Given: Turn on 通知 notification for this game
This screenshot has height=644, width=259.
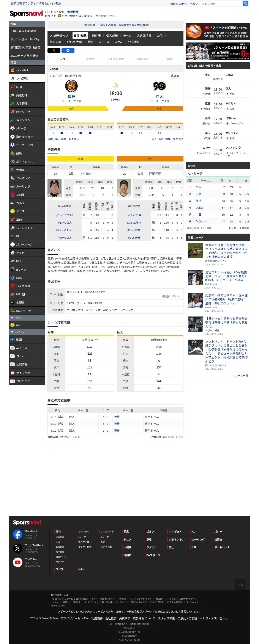Looking at the screenshot, I should coord(175,76).
